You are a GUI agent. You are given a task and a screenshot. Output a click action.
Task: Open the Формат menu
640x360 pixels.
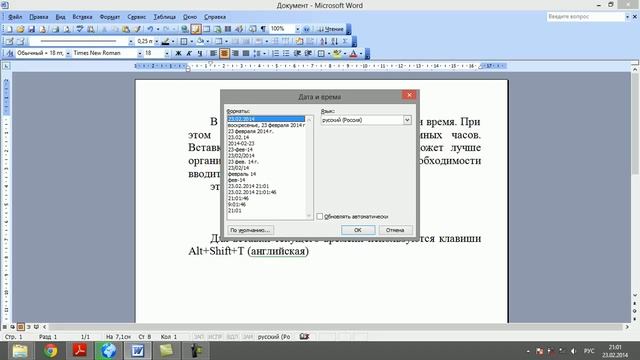tap(110, 17)
